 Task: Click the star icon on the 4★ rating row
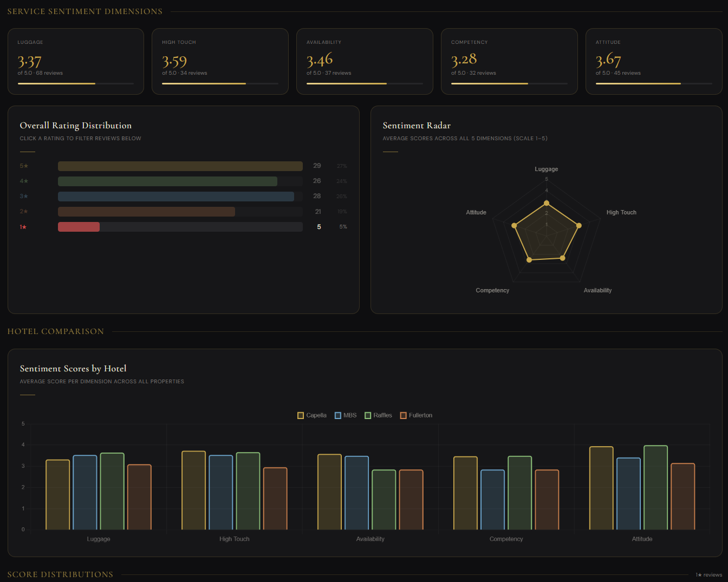click(x=26, y=181)
